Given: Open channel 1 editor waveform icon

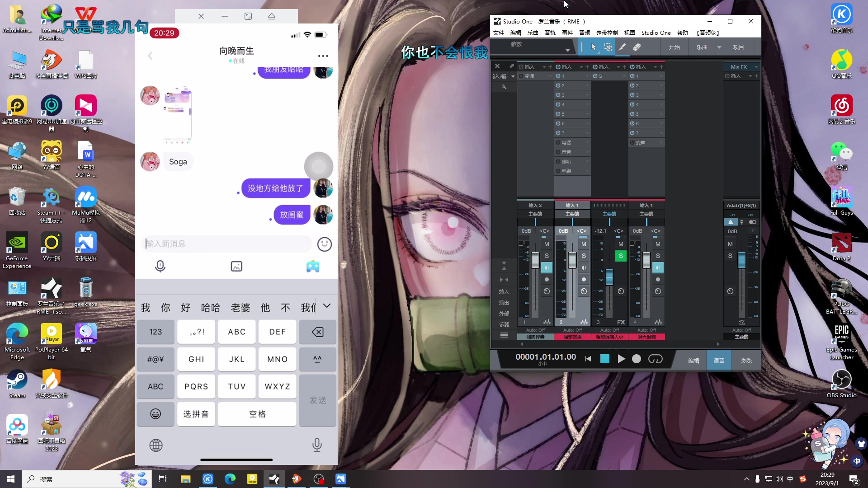Looking at the screenshot, I should (x=547, y=322).
